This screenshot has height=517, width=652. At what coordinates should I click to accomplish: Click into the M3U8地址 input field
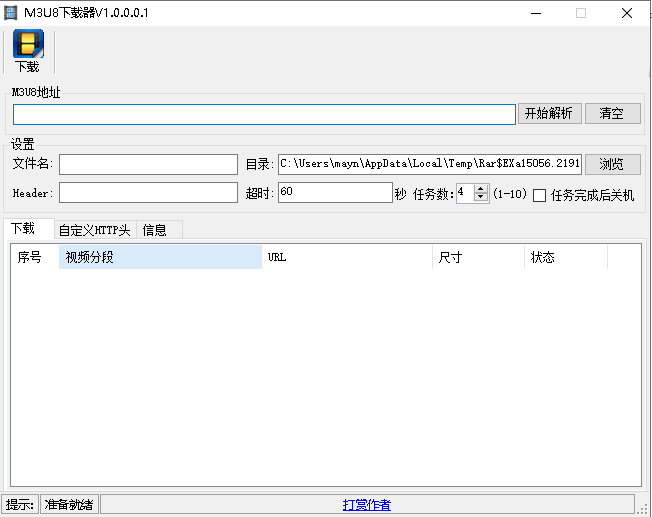click(x=264, y=114)
